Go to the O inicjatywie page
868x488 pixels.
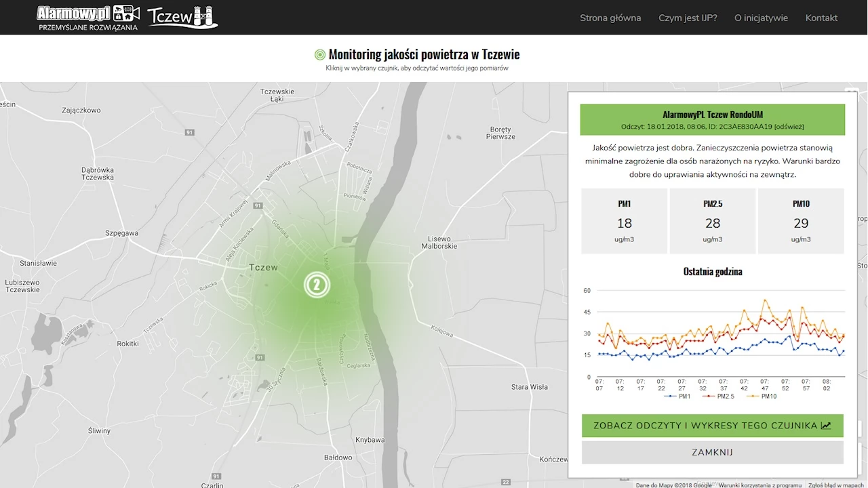click(761, 18)
